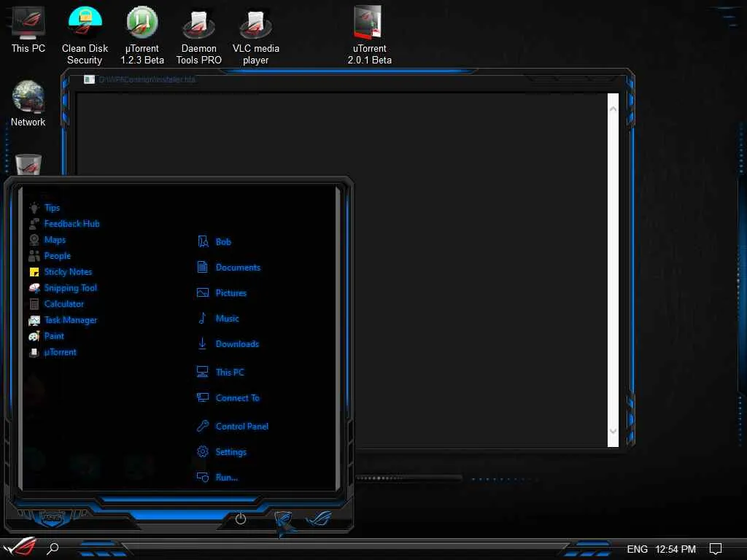Launch Sticky Notes from start menu
This screenshot has height=560, width=747.
coord(68,272)
